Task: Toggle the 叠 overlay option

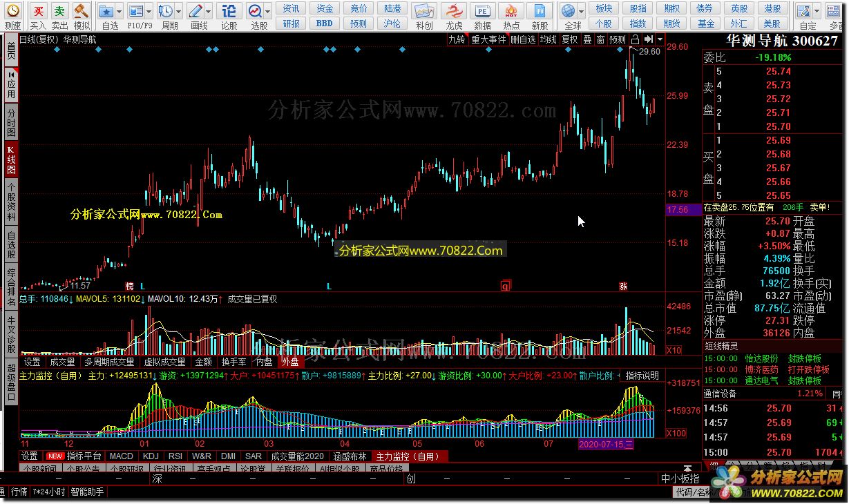Action: (x=587, y=39)
